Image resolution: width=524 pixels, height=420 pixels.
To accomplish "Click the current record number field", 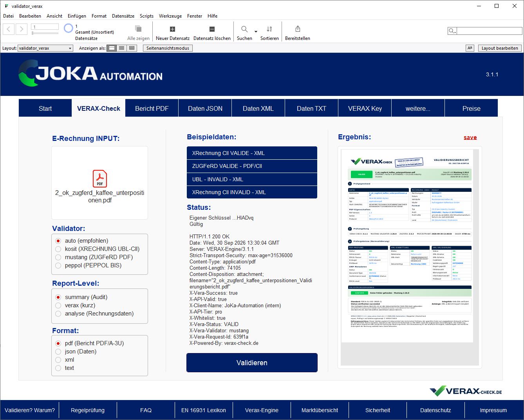I will (45, 27).
